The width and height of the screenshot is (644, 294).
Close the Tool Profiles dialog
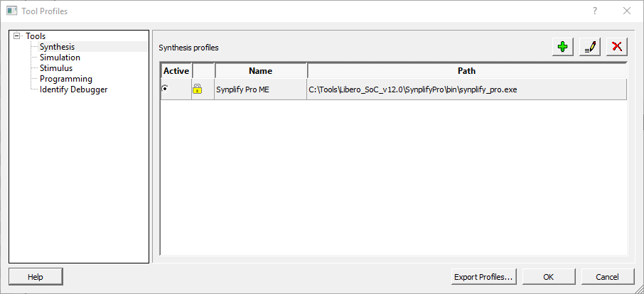(627, 11)
